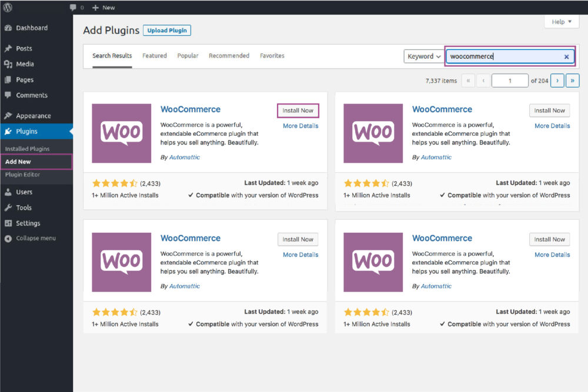Click Install Now in second WooCommerce card
The width and height of the screenshot is (588, 392).
(x=549, y=110)
